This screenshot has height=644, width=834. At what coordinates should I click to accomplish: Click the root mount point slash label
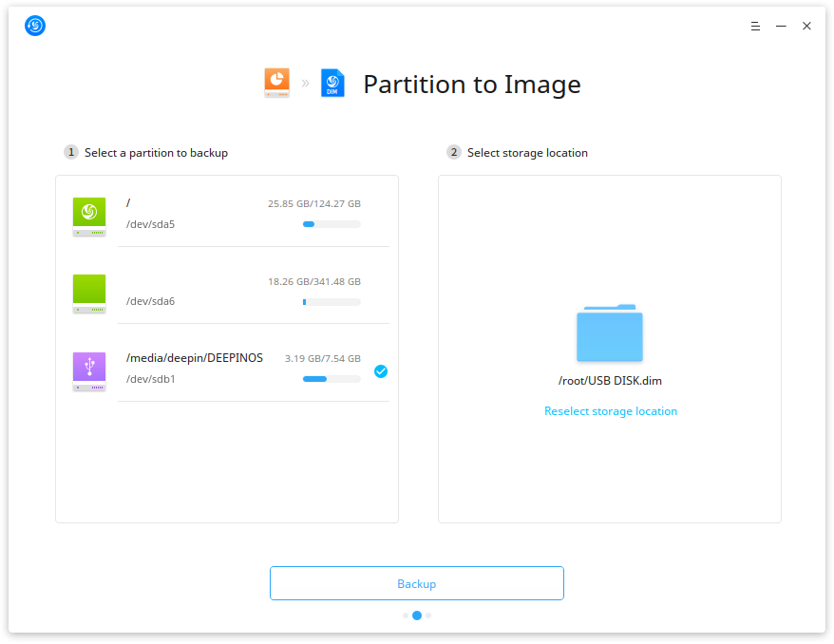click(128, 202)
